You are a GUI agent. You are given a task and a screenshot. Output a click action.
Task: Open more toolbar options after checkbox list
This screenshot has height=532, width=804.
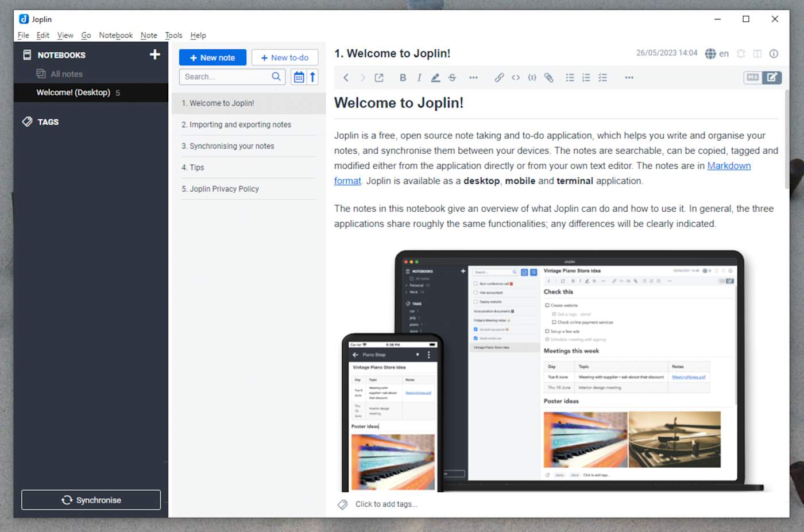(x=629, y=77)
